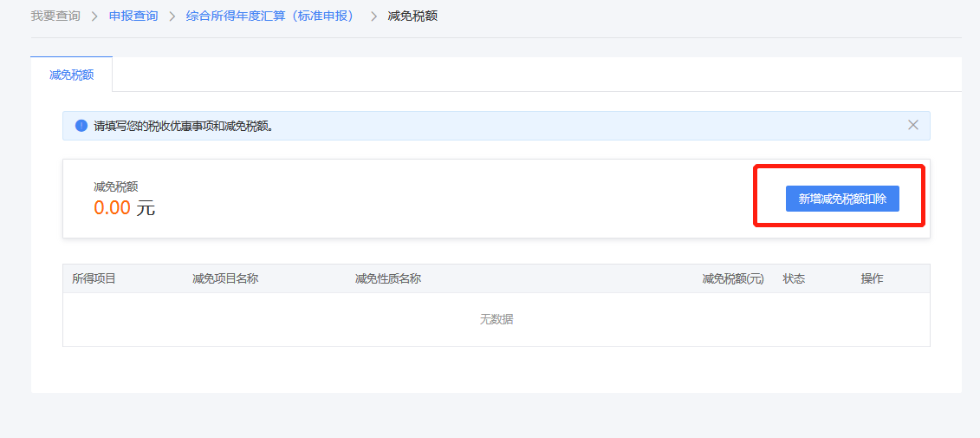980x438 pixels.
Task: Click the chevron after 申报查询
Action: coord(172,16)
